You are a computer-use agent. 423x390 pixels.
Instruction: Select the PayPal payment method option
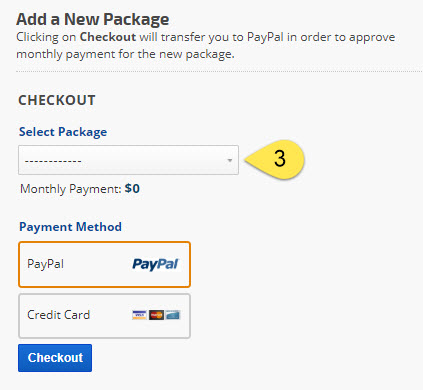(x=104, y=264)
